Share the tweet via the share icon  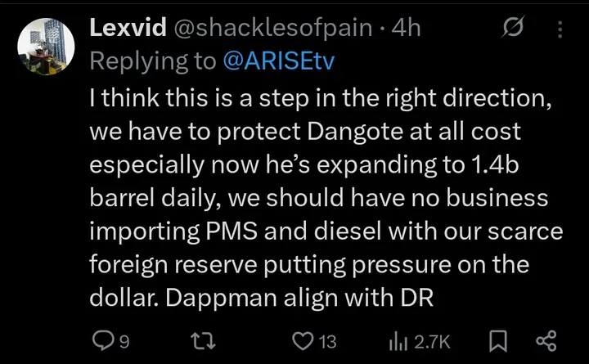tap(547, 339)
